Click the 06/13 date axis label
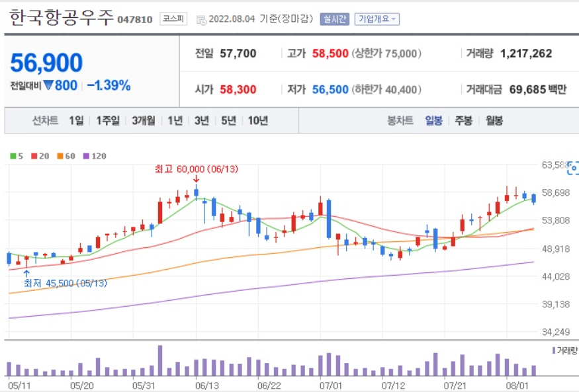579x392 pixels. [206, 386]
